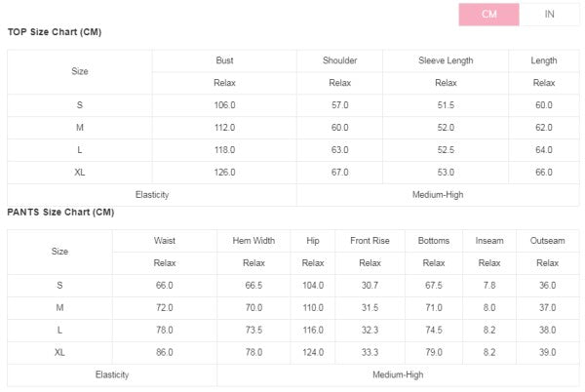Select the Shoulder column header

(x=339, y=60)
